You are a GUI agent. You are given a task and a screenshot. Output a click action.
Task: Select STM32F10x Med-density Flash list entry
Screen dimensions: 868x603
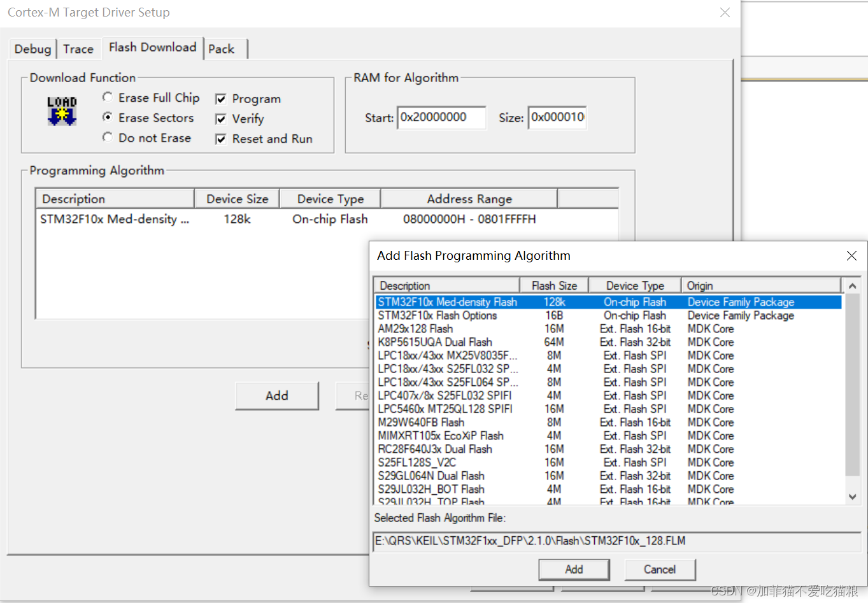pyautogui.click(x=608, y=302)
